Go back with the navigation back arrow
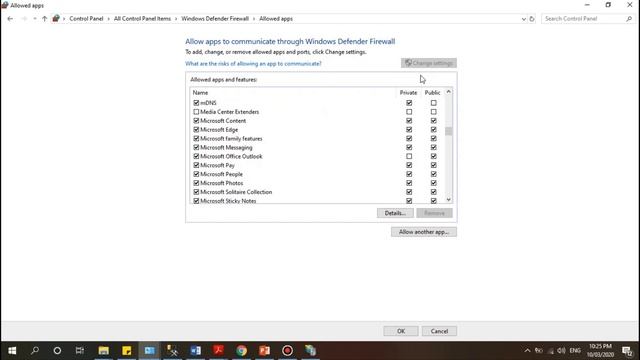This screenshot has width=640, height=360. click(10, 19)
